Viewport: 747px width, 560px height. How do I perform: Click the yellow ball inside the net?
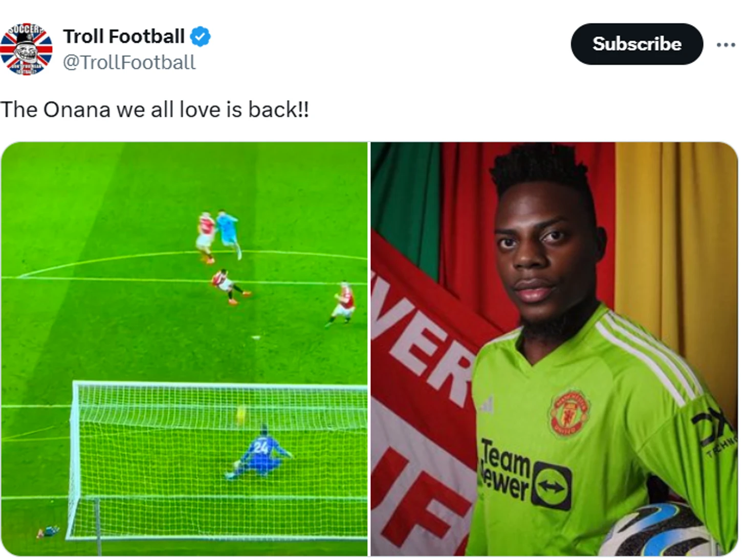point(241,415)
